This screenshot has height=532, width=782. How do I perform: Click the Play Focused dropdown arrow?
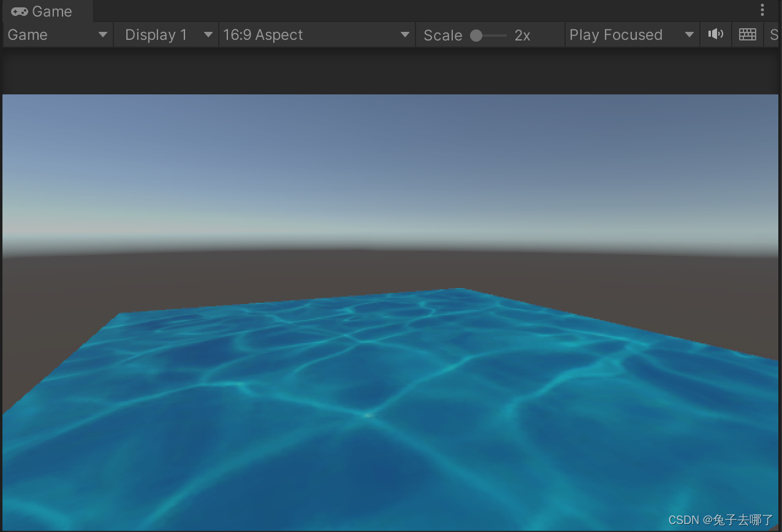point(690,34)
